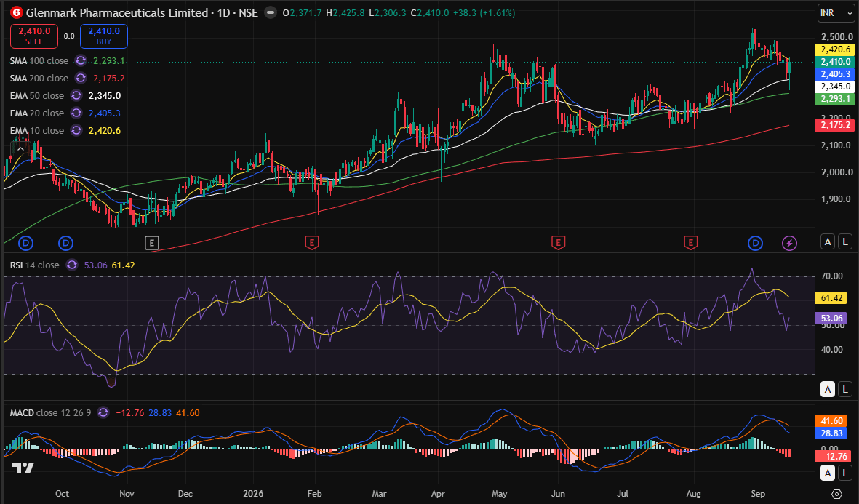Viewport: 859px width, 504px height.
Task: Toggle auto scale A on the MACD pane
Action: click(x=827, y=473)
